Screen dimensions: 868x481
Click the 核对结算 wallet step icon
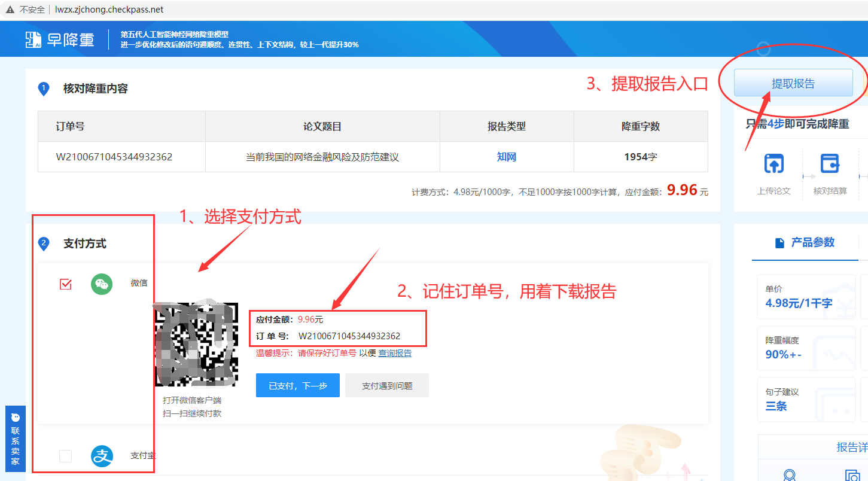pos(830,163)
